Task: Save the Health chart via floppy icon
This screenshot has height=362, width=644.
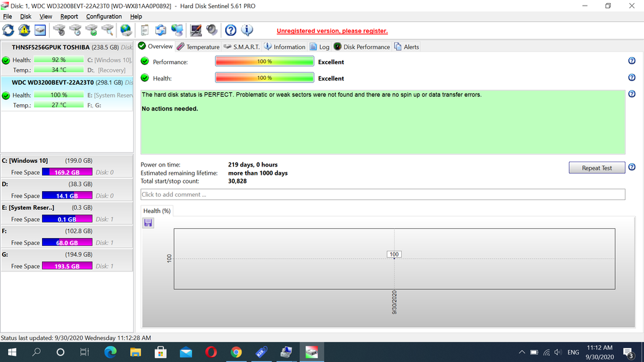Action: (x=148, y=223)
